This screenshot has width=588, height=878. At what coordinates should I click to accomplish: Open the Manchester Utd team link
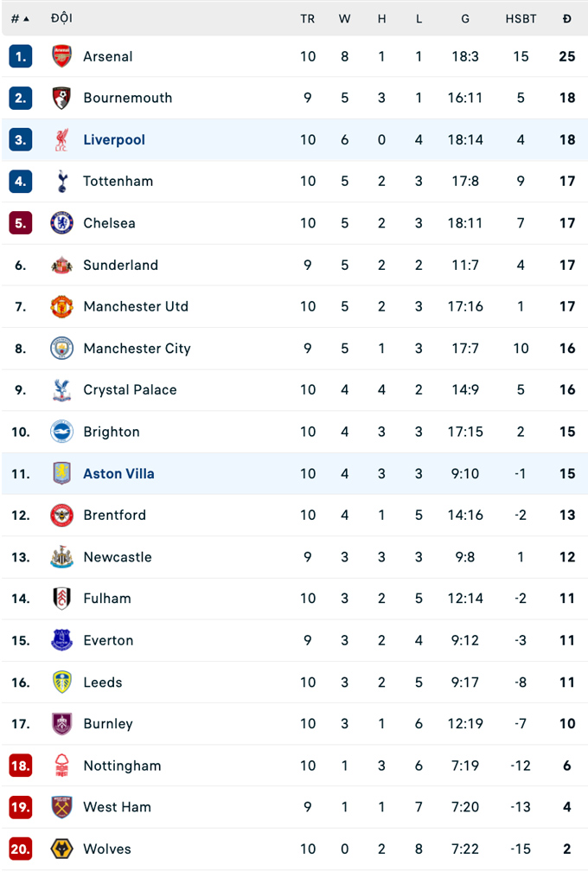pyautogui.click(x=136, y=306)
